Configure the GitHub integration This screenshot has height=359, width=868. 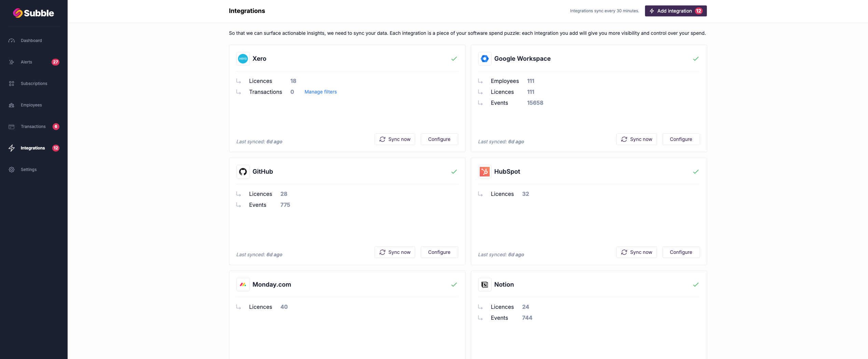(439, 252)
